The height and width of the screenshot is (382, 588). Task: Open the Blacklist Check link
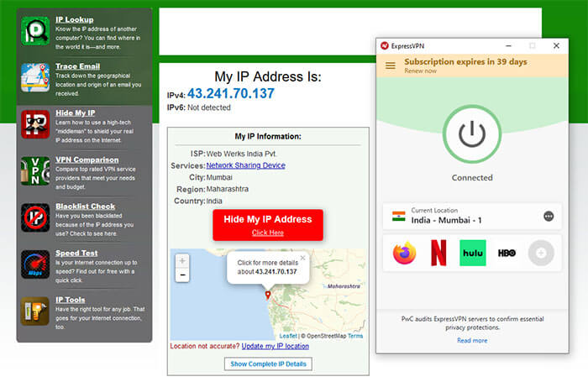click(x=86, y=207)
